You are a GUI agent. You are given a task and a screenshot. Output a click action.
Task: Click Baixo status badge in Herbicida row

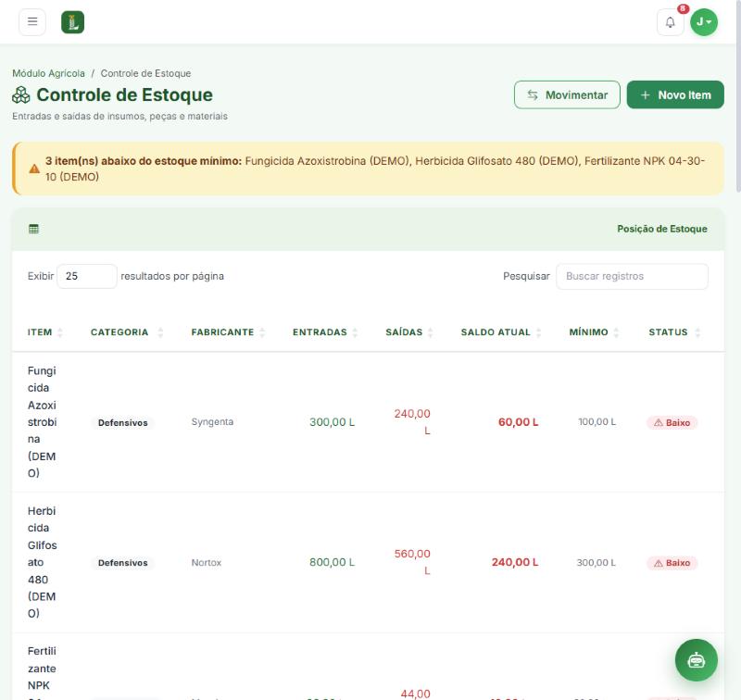click(x=672, y=563)
